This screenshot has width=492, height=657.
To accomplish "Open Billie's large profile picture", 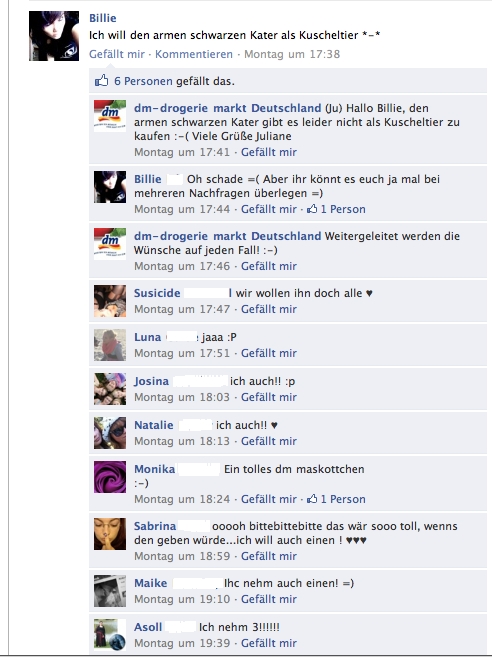I will [x=54, y=36].
